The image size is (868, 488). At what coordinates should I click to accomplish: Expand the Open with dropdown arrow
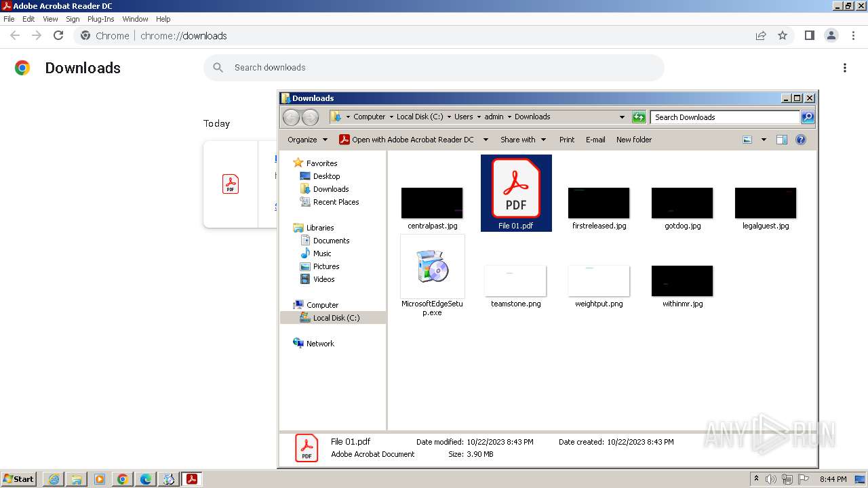click(x=486, y=140)
